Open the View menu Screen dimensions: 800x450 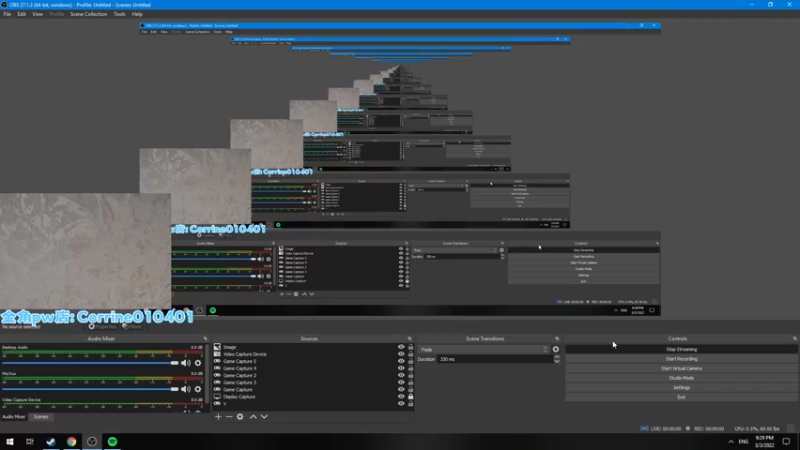37,14
